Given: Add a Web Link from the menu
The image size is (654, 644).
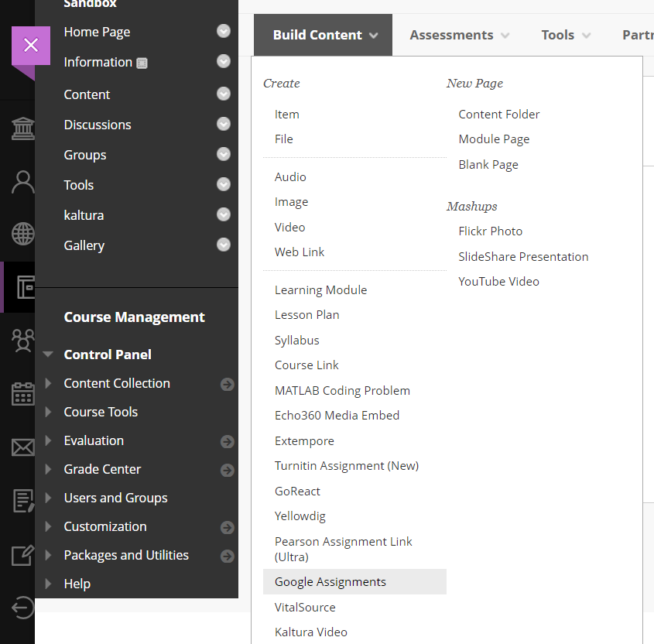Looking at the screenshot, I should coord(300,252).
